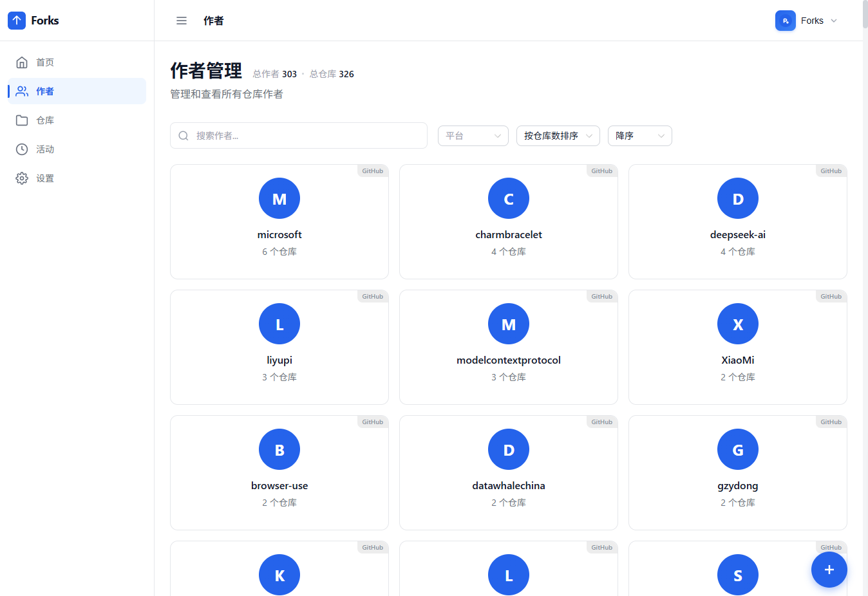This screenshot has height=596, width=868.
Task: Click the browser-use author name
Action: tap(279, 486)
